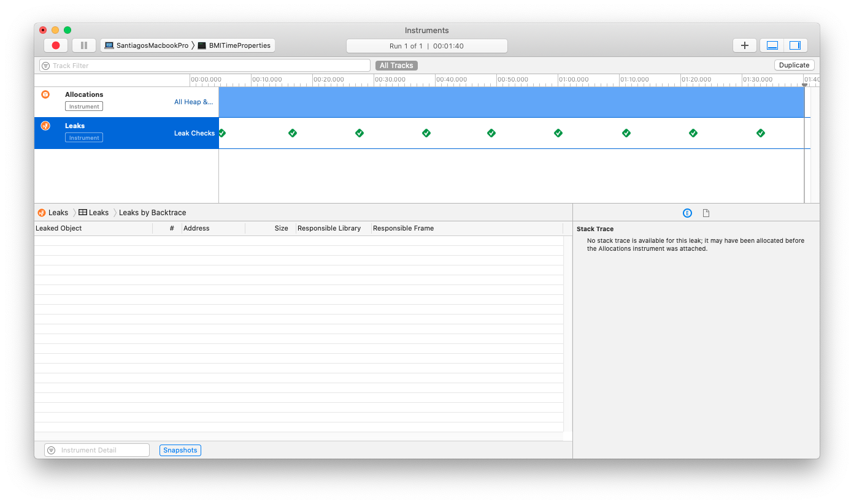Sort by the Size column header
Viewport: 854px width, 504px height.
tap(270, 228)
